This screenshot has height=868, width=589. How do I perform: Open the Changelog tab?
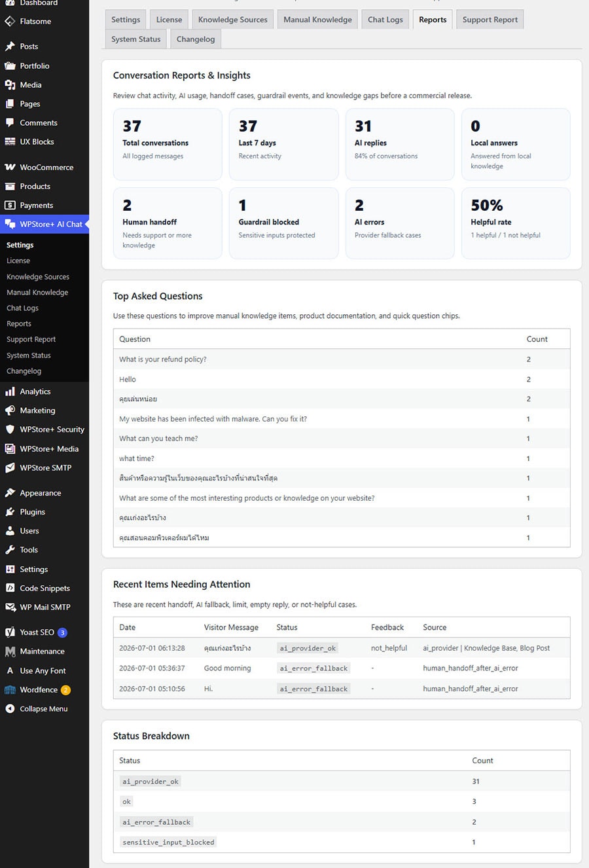196,39
